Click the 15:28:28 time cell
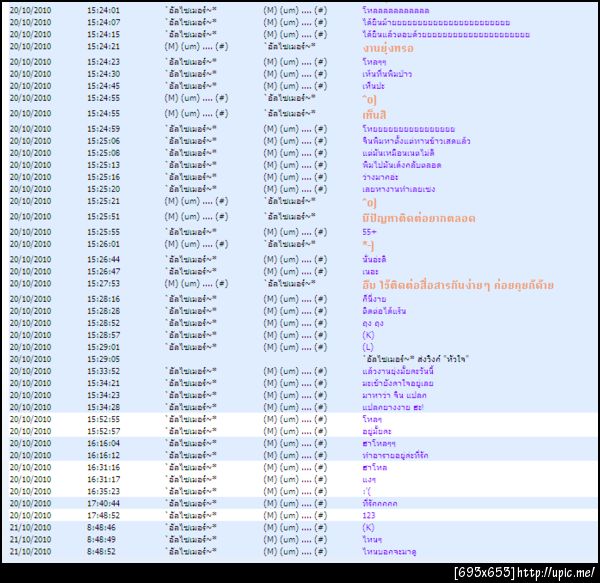Screen dimensions: 600x583 [103, 311]
